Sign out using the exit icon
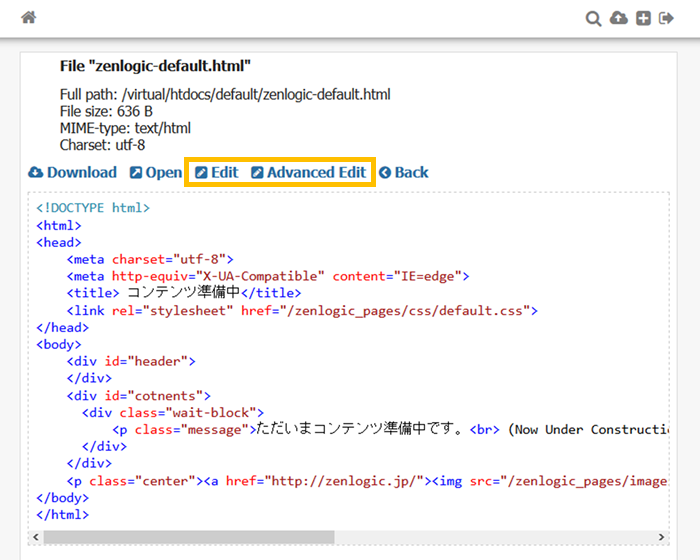The height and width of the screenshot is (560, 700). 667,18
